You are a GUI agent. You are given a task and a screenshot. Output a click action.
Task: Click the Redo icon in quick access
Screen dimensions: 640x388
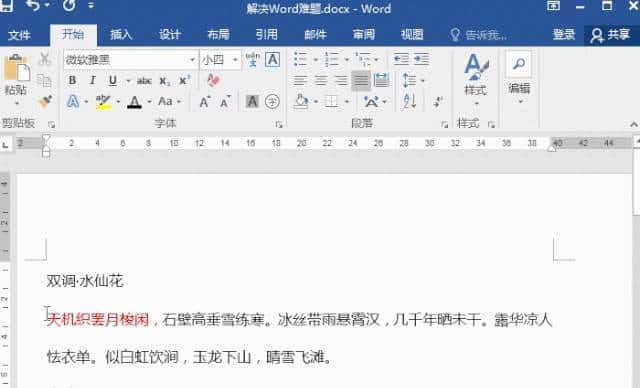coord(69,5)
